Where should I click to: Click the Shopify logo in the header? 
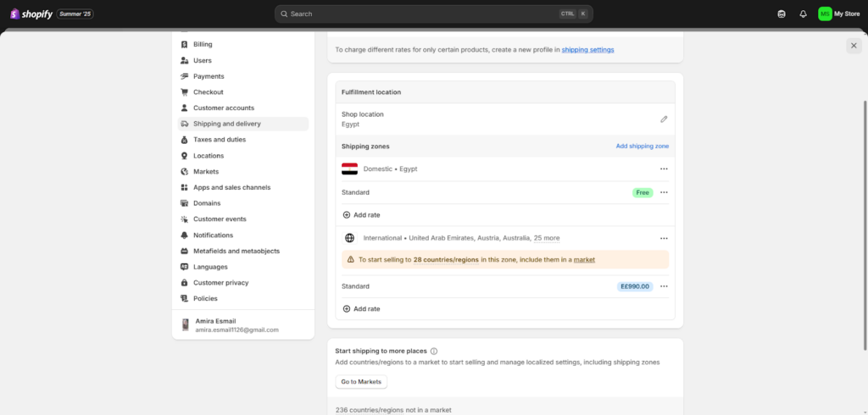31,14
